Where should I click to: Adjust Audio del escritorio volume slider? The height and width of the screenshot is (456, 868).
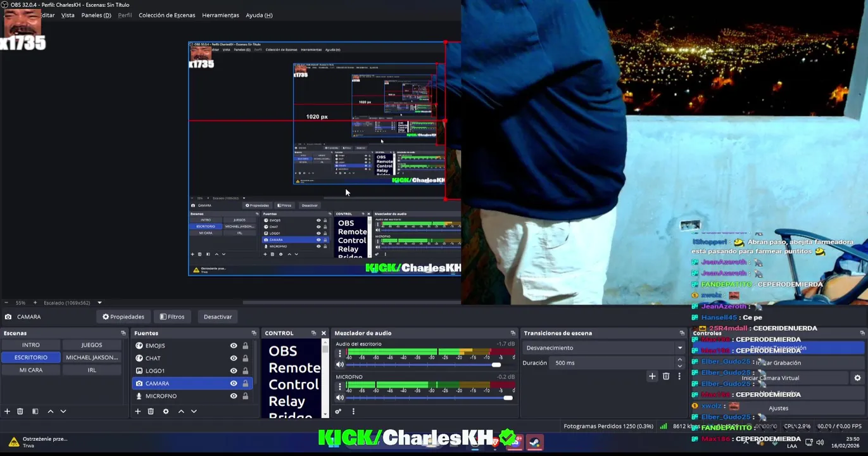click(496, 365)
